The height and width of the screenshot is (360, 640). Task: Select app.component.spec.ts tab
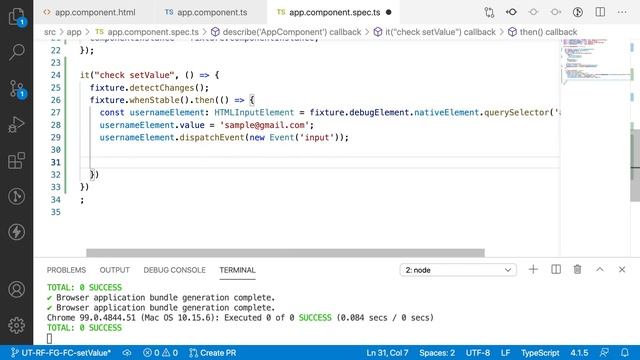tap(334, 12)
